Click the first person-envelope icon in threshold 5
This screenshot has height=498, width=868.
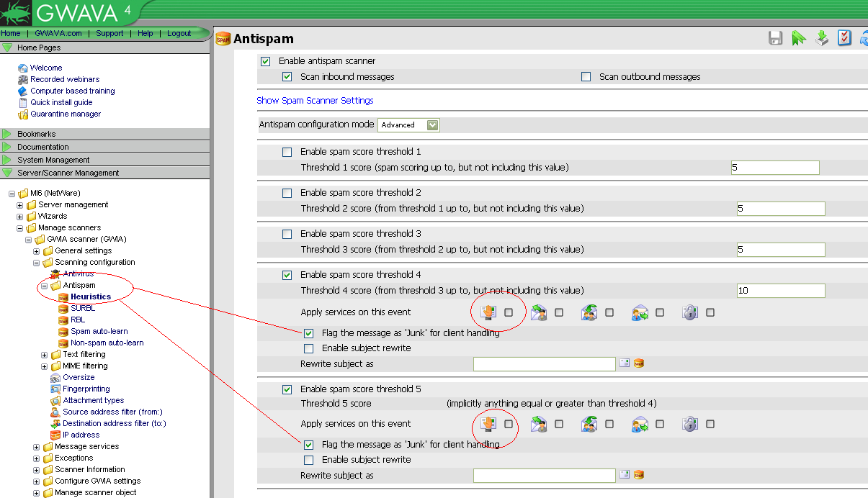540,424
